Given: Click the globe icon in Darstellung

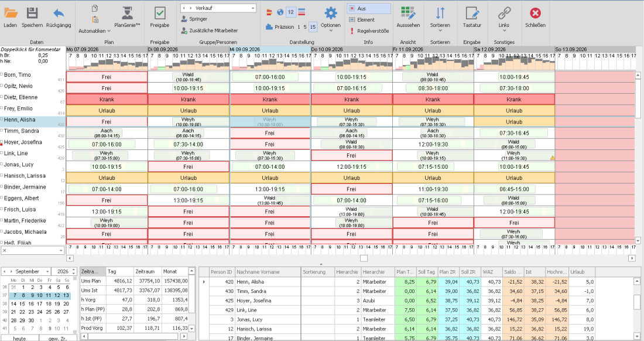Looking at the screenshot, I should click(280, 12).
